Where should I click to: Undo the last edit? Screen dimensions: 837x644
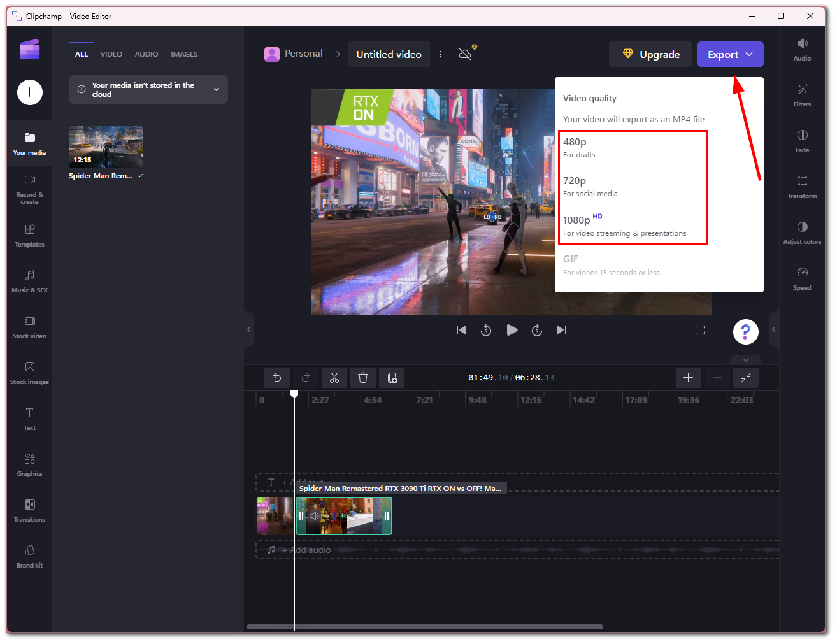[x=277, y=378]
